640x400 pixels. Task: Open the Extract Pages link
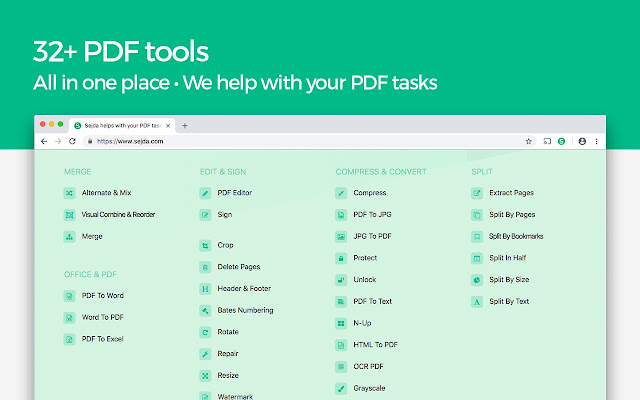pos(511,193)
